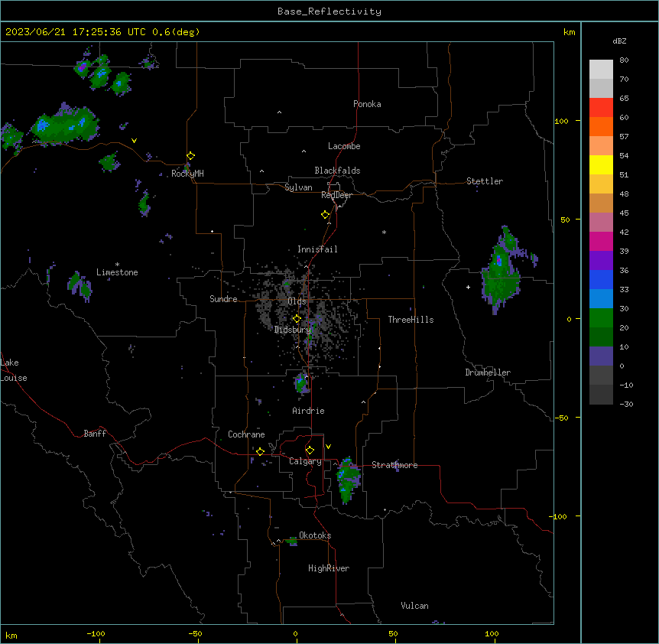659x644 pixels.
Task: Click the Base_Reflectivity title text
Action: tap(329, 11)
